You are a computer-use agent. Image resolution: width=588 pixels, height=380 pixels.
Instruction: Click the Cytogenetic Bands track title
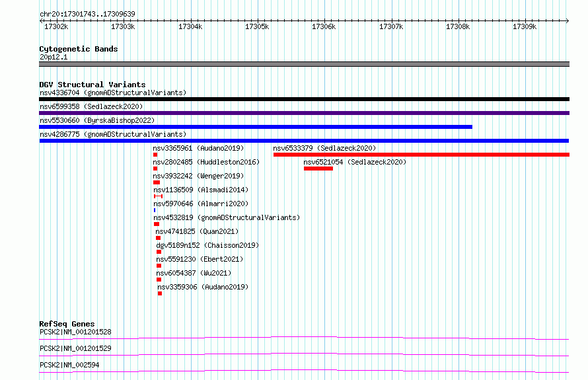point(79,49)
